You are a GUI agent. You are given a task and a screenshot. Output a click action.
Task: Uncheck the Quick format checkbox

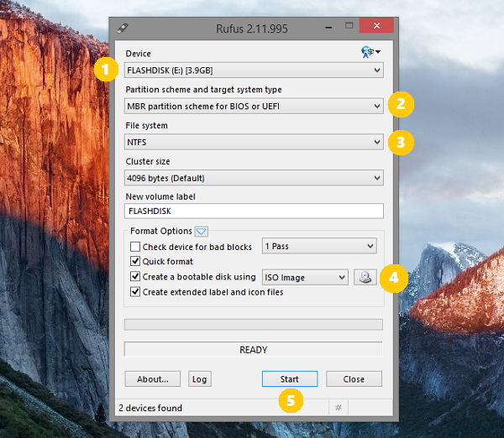pos(135,261)
